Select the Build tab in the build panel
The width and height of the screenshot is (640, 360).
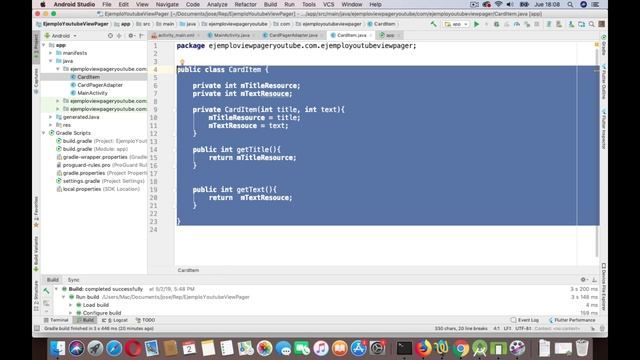click(53, 280)
